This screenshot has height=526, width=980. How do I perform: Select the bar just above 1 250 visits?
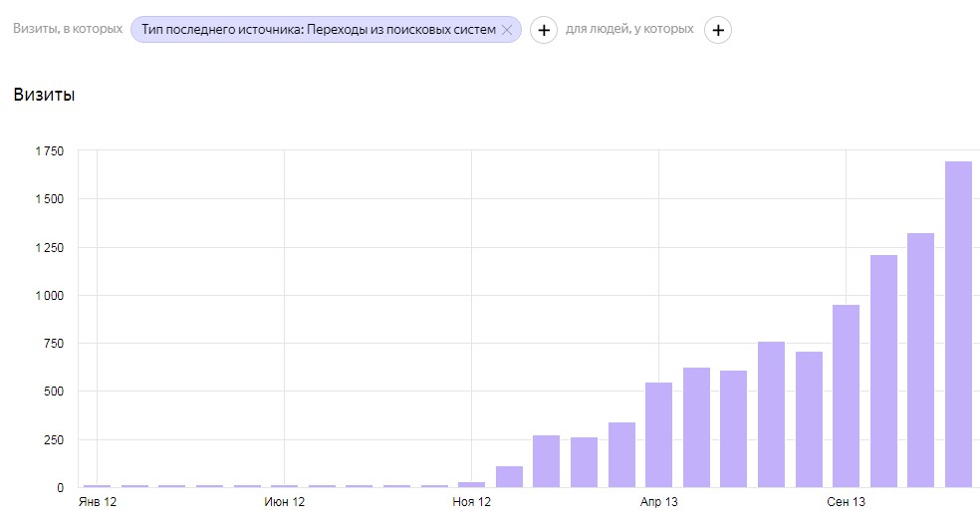(920, 361)
